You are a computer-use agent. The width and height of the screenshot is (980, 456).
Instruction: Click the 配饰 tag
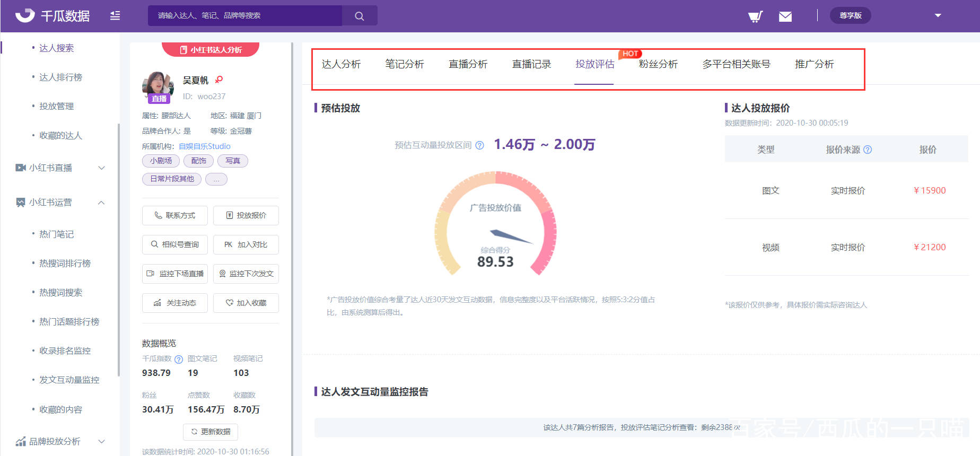click(x=199, y=161)
